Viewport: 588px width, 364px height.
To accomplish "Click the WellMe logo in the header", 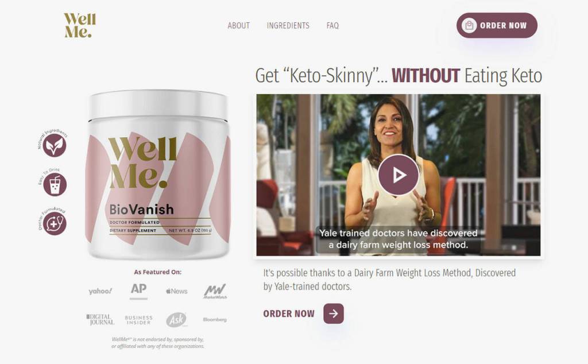I will coord(80,25).
